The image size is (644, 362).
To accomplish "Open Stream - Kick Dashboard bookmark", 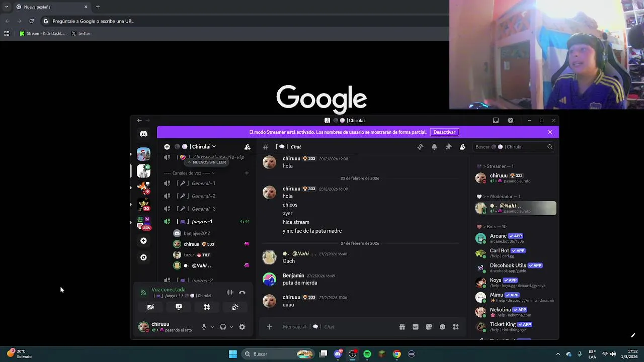I will click(42, 34).
